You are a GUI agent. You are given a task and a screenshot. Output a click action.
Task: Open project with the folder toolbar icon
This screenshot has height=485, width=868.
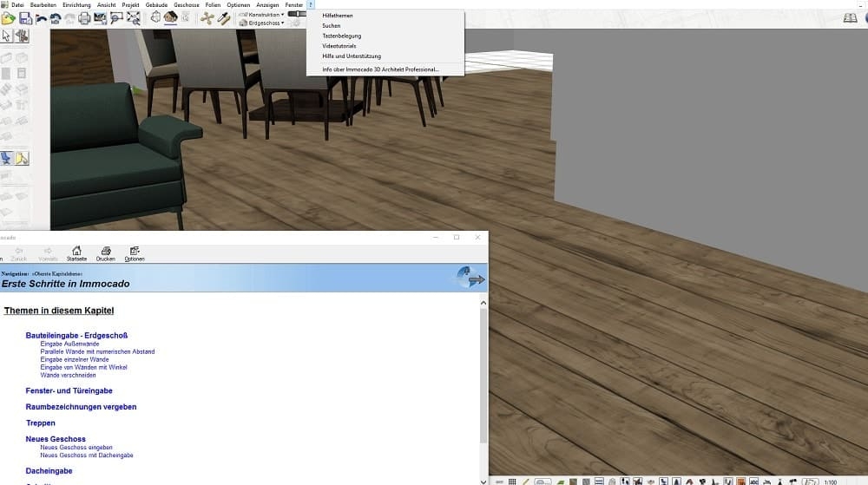(x=9, y=18)
